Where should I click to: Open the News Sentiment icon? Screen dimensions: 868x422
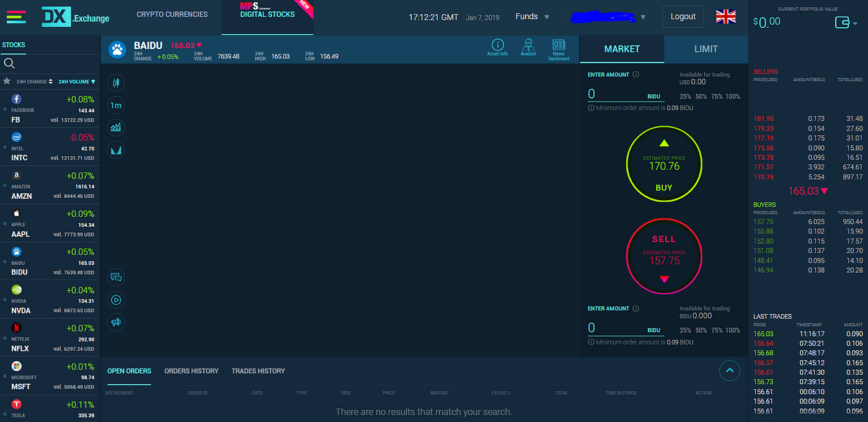(559, 50)
